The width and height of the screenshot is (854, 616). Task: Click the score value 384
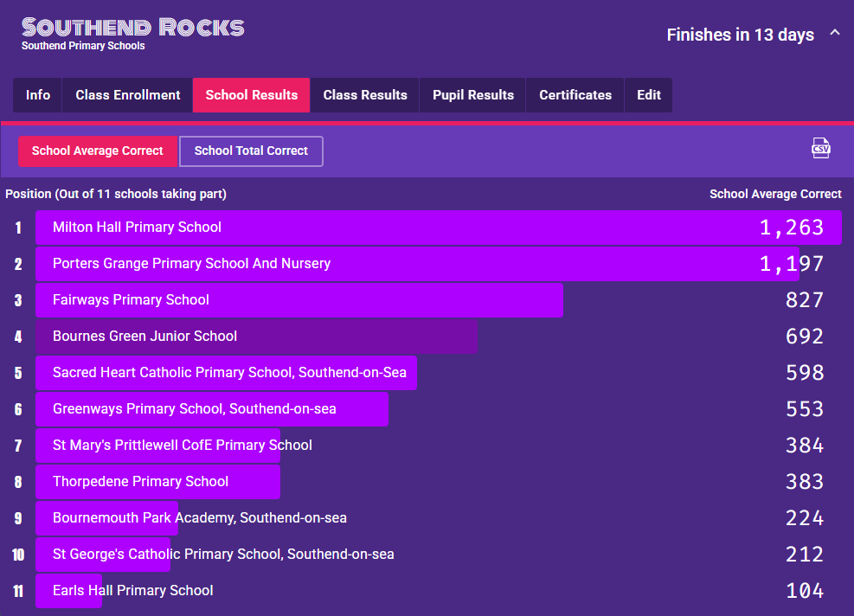coord(805,446)
